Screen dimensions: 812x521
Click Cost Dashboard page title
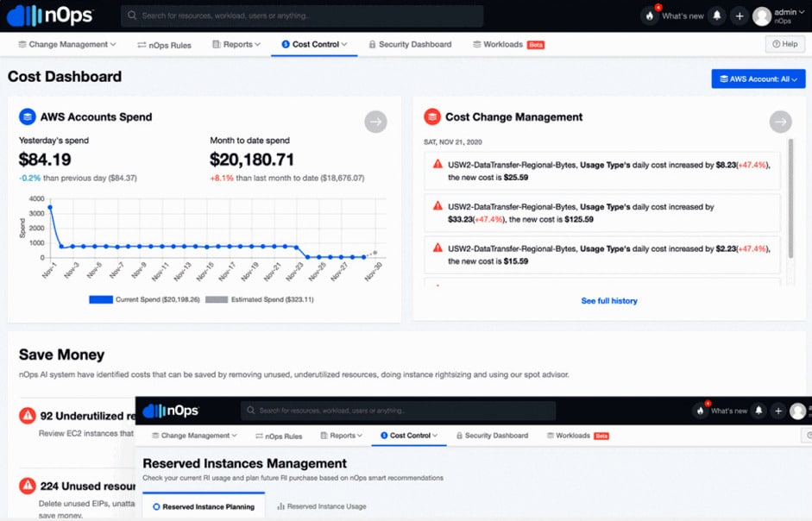65,77
